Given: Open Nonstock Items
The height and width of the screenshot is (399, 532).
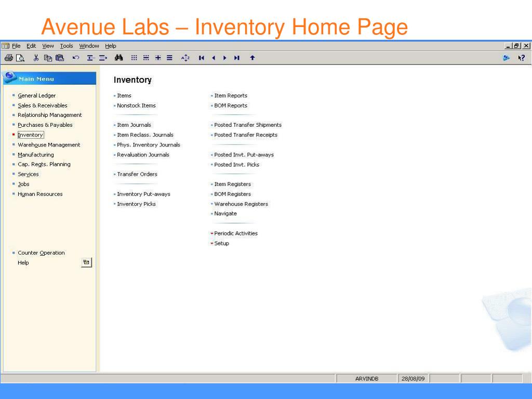Looking at the screenshot, I should [x=136, y=105].
